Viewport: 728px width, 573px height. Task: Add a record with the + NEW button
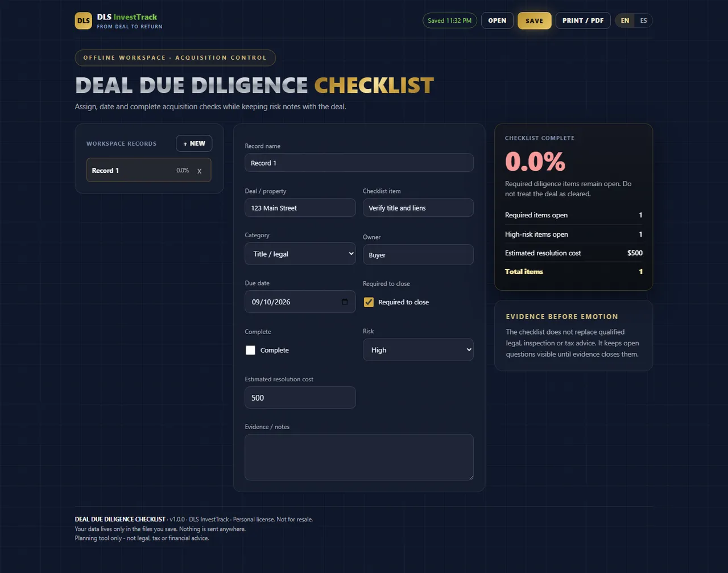pyautogui.click(x=194, y=143)
